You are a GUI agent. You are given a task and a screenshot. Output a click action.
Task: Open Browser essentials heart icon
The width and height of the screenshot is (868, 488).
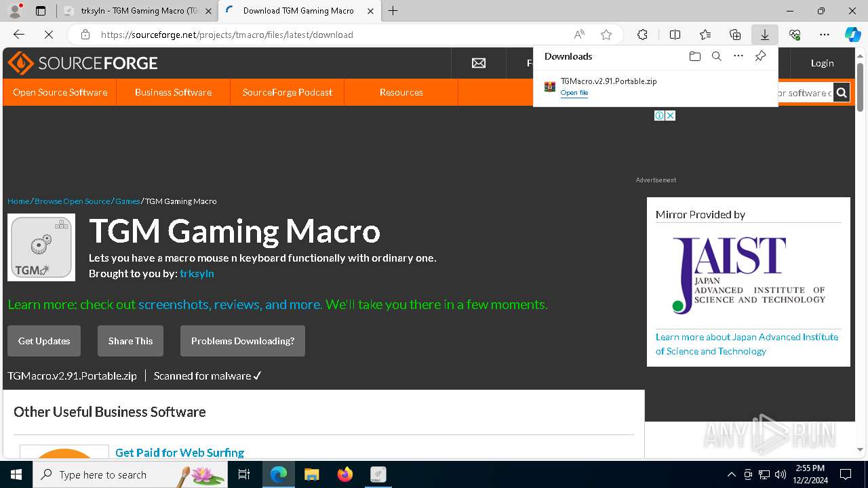coord(795,35)
